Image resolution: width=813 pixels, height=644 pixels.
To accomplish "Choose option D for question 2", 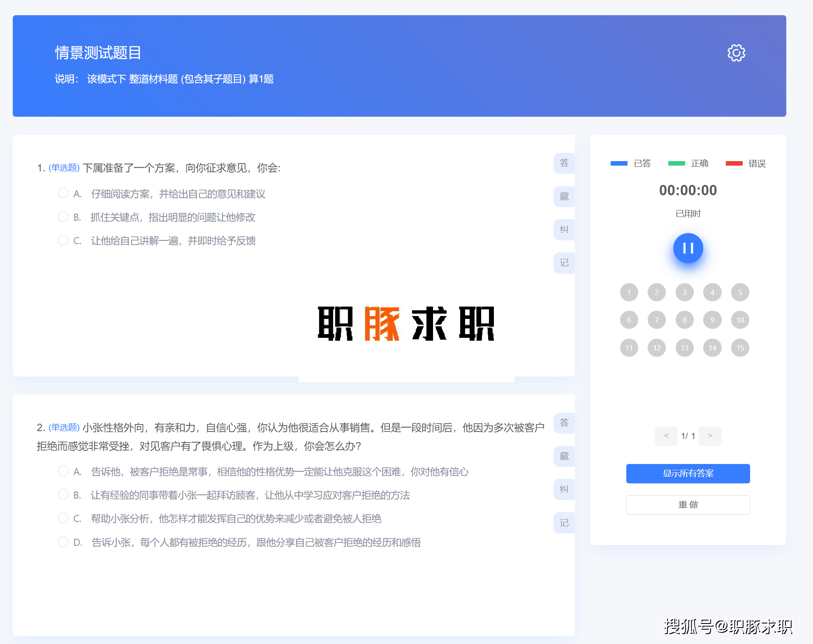I will coord(63,542).
